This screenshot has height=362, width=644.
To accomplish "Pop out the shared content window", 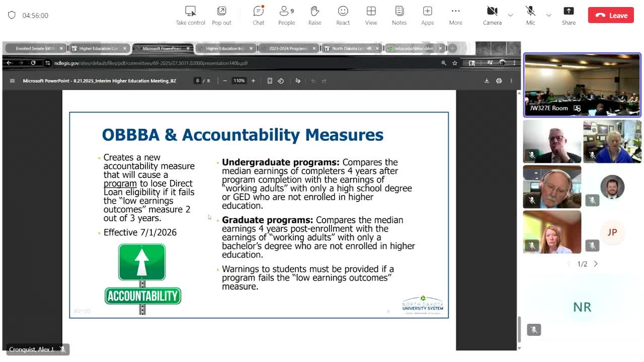I will [x=221, y=16].
